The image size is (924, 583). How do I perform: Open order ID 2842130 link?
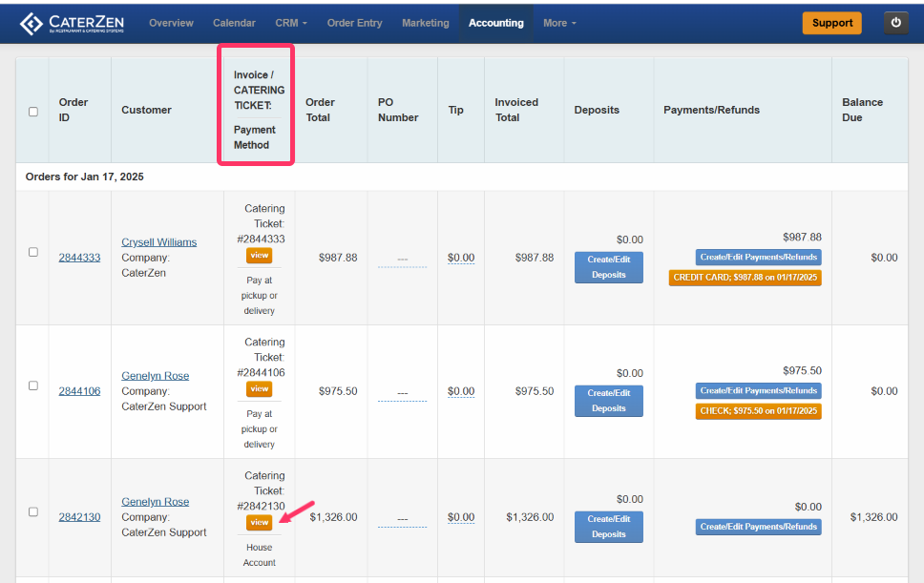(x=79, y=517)
